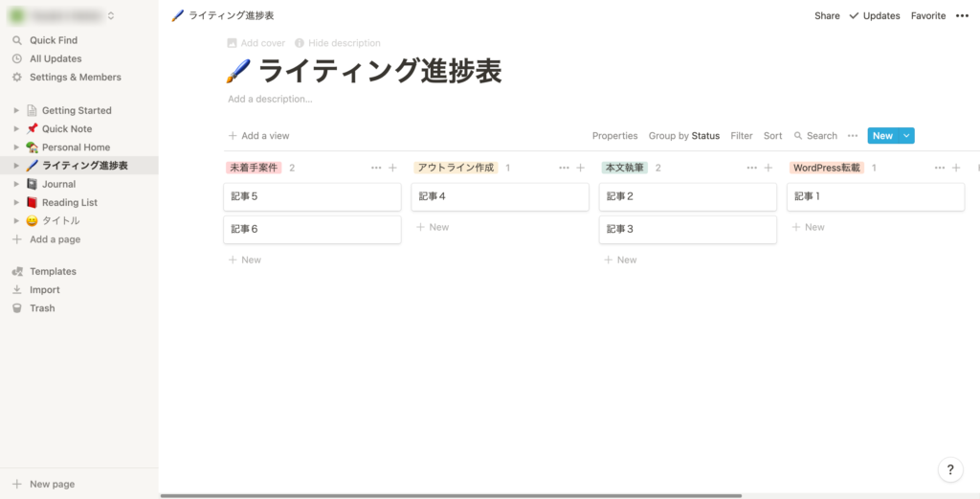Expand the Journal page toggle
The height and width of the screenshot is (499, 980).
17,185
